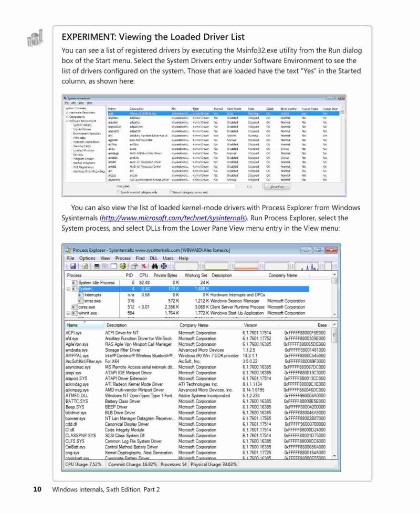Click the DLL list vertical scrollbar
The image size is (420, 513).
(334, 390)
